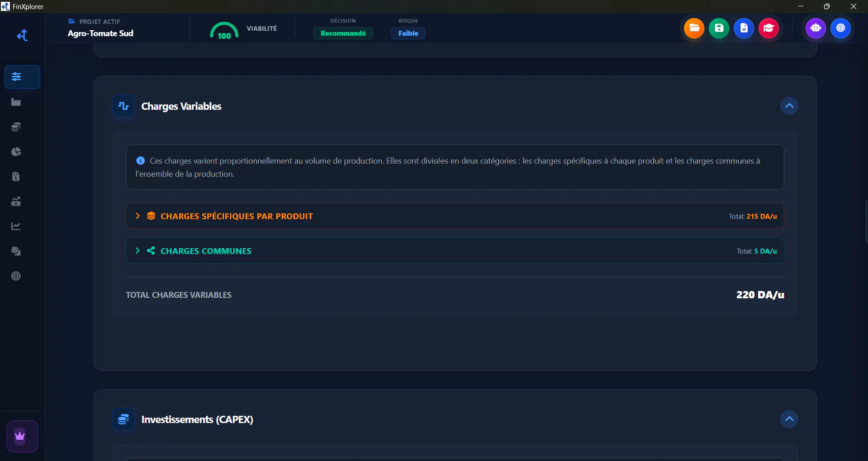
Task: Click the Charges Variables section icon
Action: click(x=123, y=106)
